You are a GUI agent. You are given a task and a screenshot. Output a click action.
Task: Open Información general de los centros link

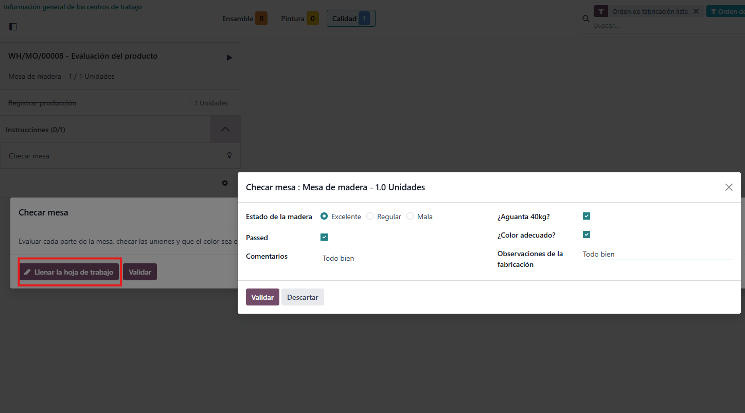(73, 7)
